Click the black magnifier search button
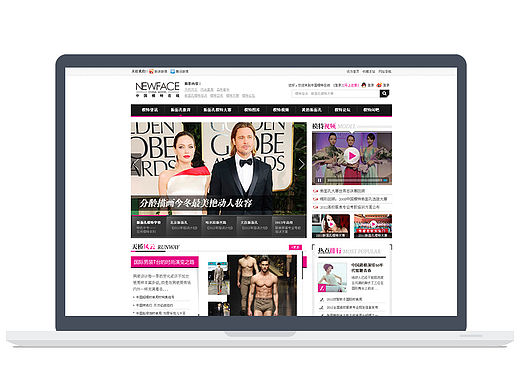Screen dimensions: 520x390 384,94
